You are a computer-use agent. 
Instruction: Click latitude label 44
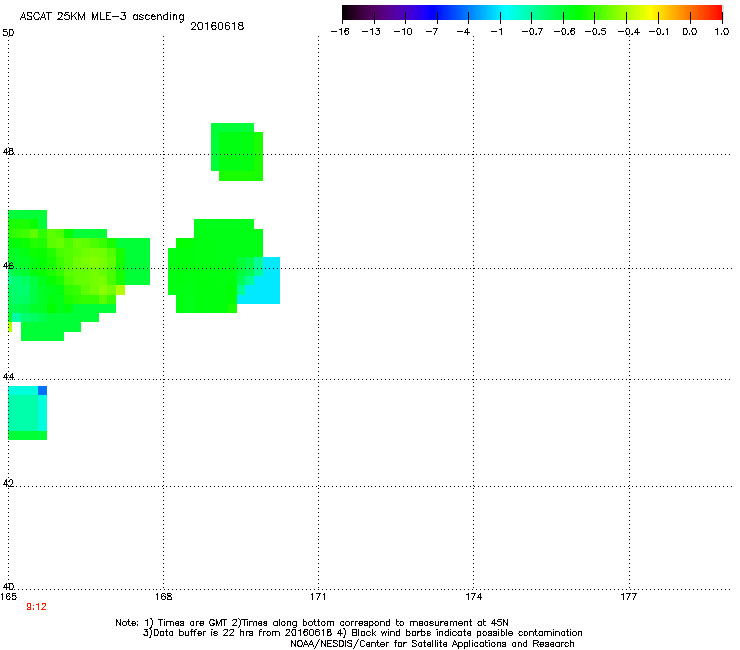pos(8,377)
